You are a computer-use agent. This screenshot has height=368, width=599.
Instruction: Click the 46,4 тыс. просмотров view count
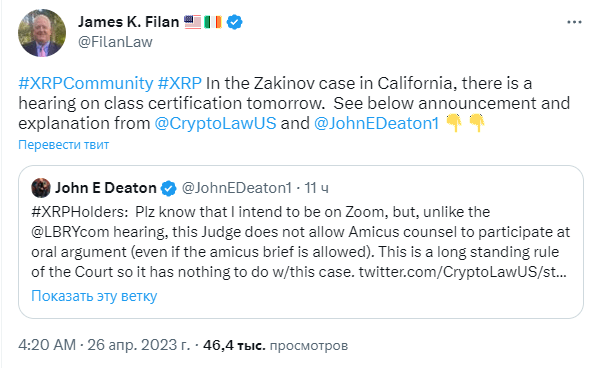pos(275,345)
